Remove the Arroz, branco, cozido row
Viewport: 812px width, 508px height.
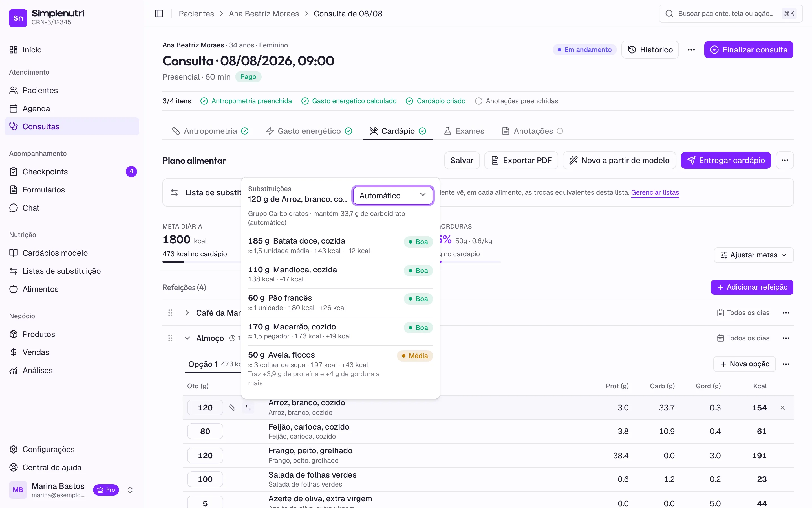pyautogui.click(x=782, y=408)
